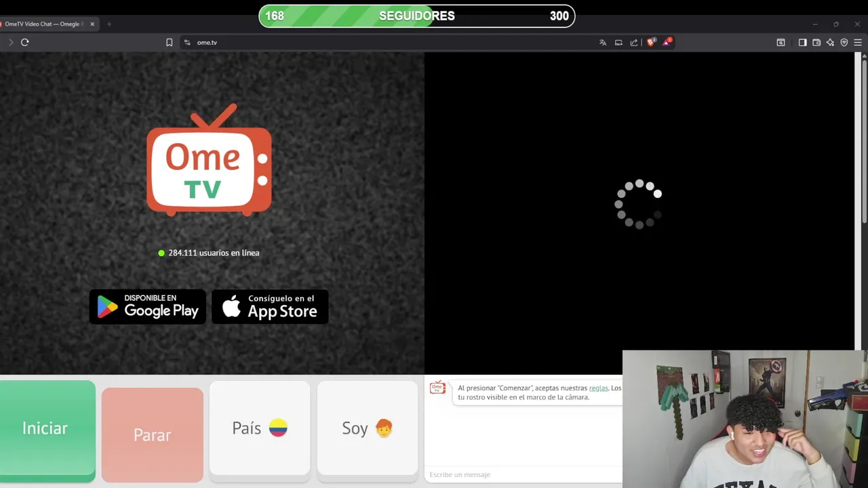Bookmark this page with the bookmark icon
The image size is (868, 488).
point(170,42)
